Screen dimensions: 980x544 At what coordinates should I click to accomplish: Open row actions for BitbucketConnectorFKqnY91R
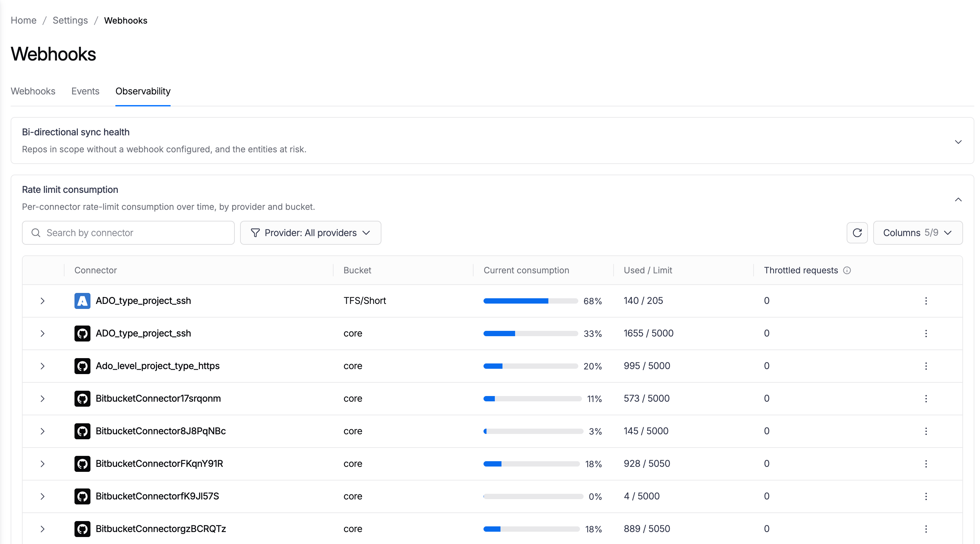click(x=925, y=464)
